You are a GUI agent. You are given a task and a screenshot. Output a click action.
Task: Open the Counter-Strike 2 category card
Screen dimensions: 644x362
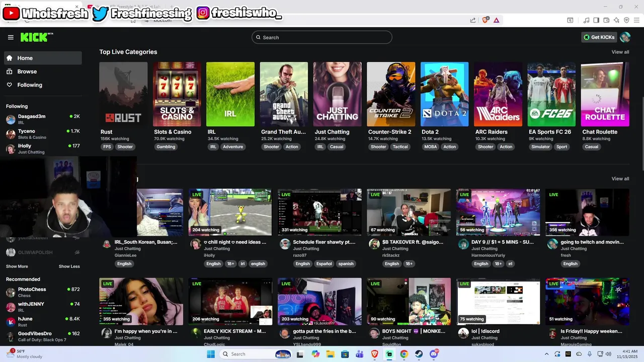click(x=391, y=94)
